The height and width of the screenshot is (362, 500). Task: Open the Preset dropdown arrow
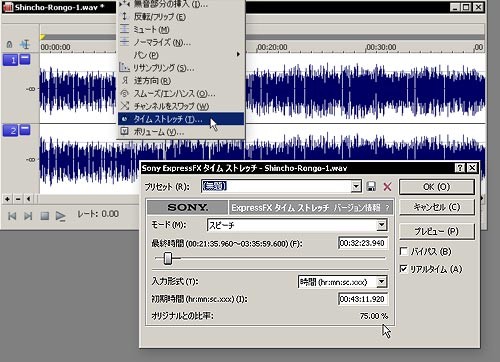pos(356,186)
